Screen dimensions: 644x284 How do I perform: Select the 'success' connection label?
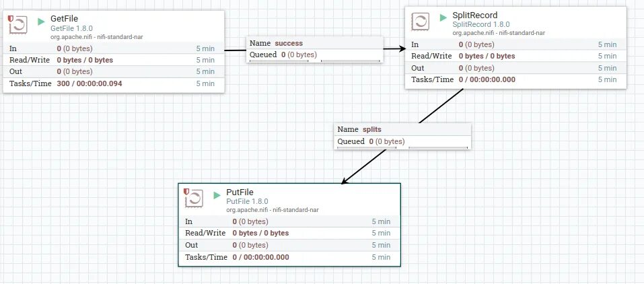pyautogui.click(x=289, y=43)
